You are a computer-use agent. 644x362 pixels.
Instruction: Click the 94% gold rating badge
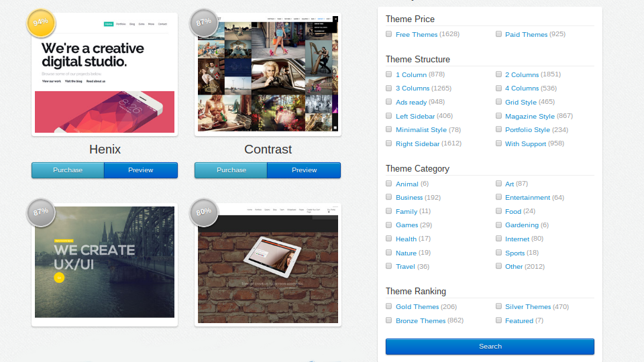[41, 23]
